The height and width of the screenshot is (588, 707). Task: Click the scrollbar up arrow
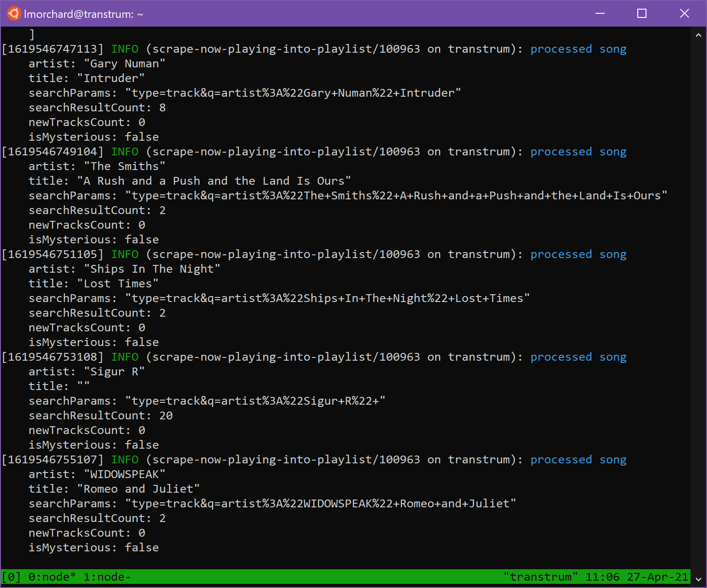pos(698,35)
